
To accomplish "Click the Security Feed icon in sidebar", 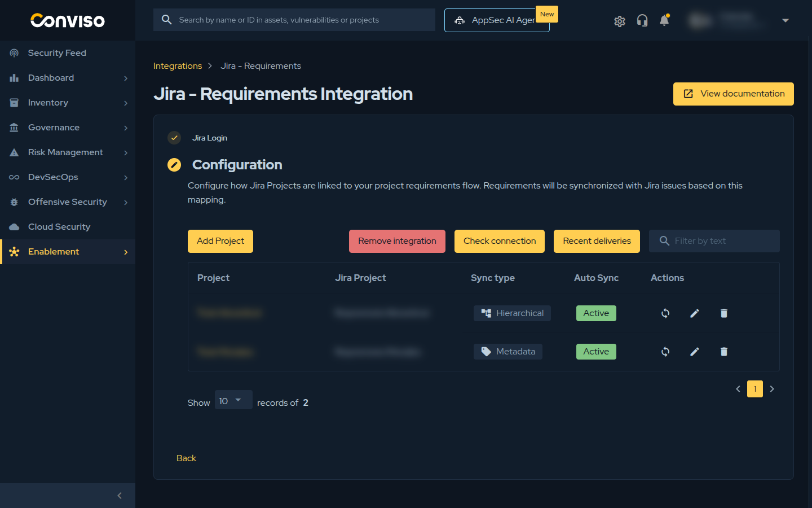I will click(14, 53).
